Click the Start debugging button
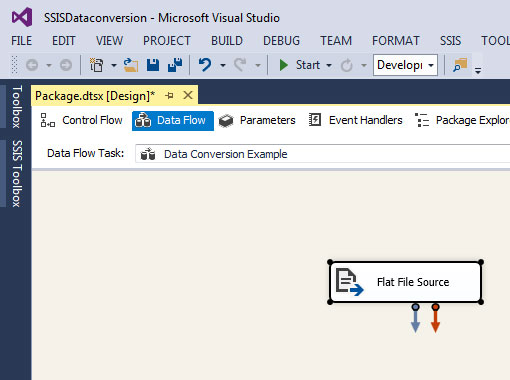 (x=299, y=65)
